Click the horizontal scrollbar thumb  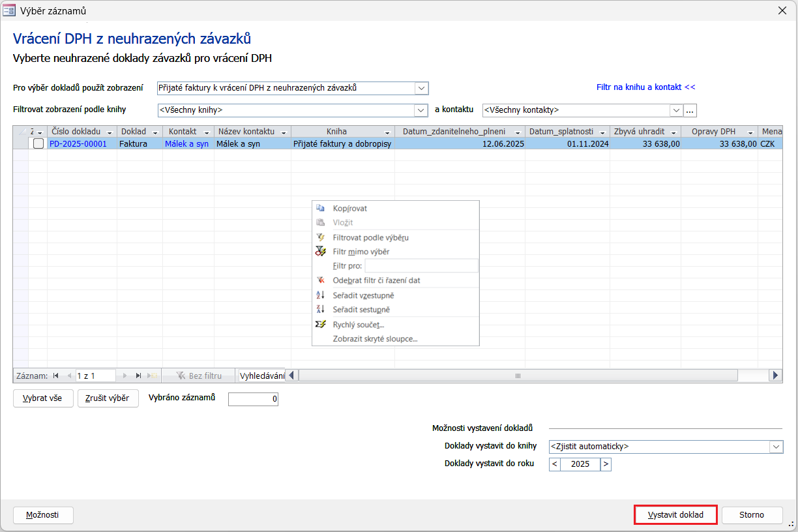click(x=518, y=376)
